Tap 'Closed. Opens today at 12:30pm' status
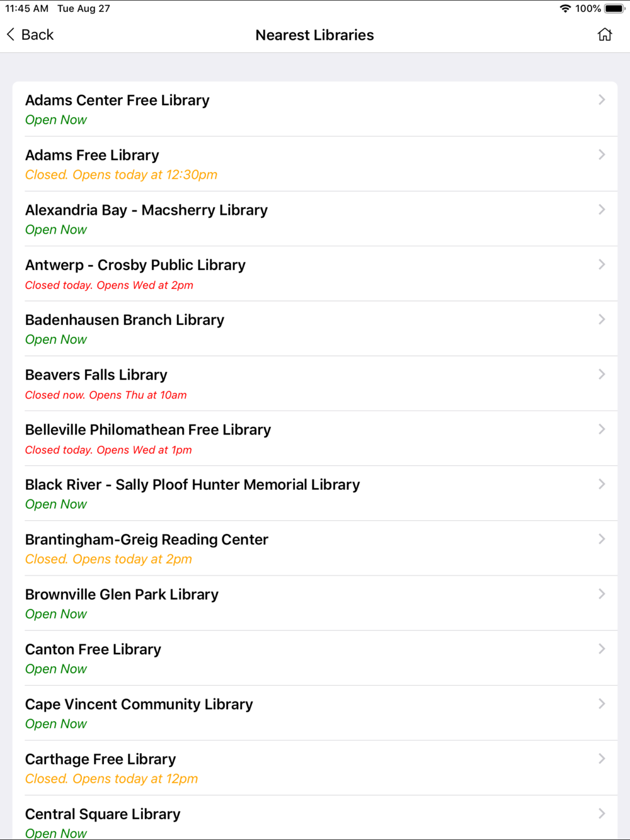The height and width of the screenshot is (840, 630). 121,174
